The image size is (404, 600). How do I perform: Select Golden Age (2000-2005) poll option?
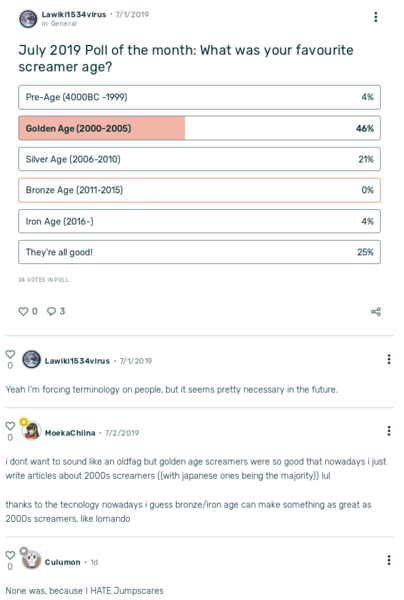[199, 128]
